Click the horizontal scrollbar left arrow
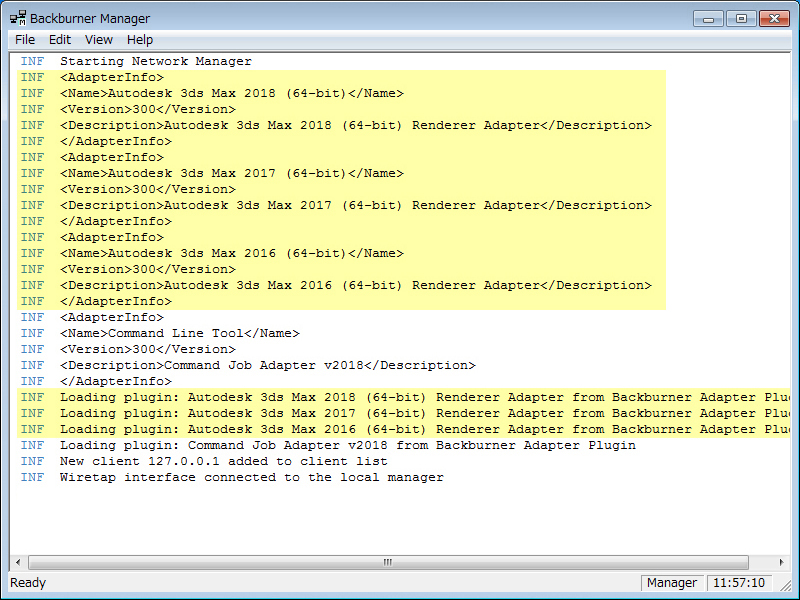Image resolution: width=800 pixels, height=600 pixels. pyautogui.click(x=18, y=562)
